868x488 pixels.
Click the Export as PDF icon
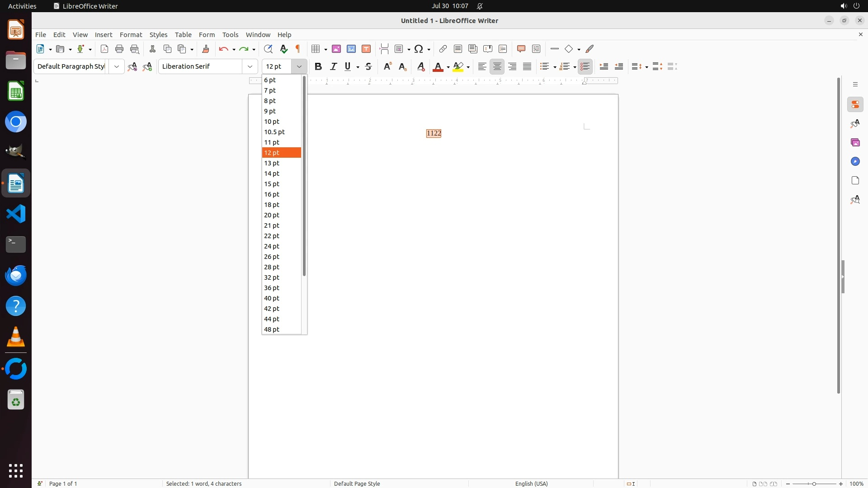pyautogui.click(x=104, y=49)
